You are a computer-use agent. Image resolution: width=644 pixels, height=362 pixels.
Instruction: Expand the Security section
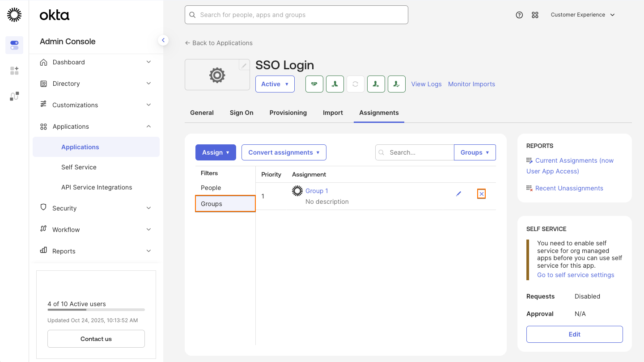(95, 208)
